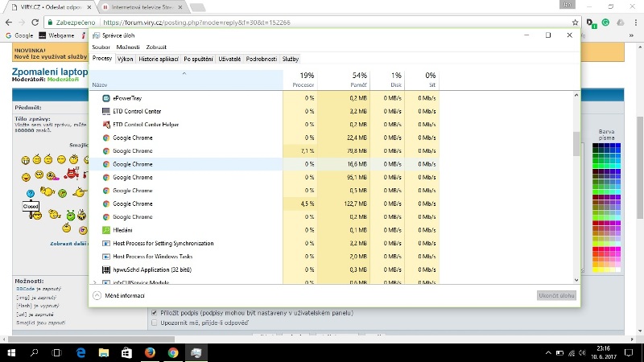Open the Podrobnosti tab
Viewport: 644px width, 362px height.
[x=261, y=59]
